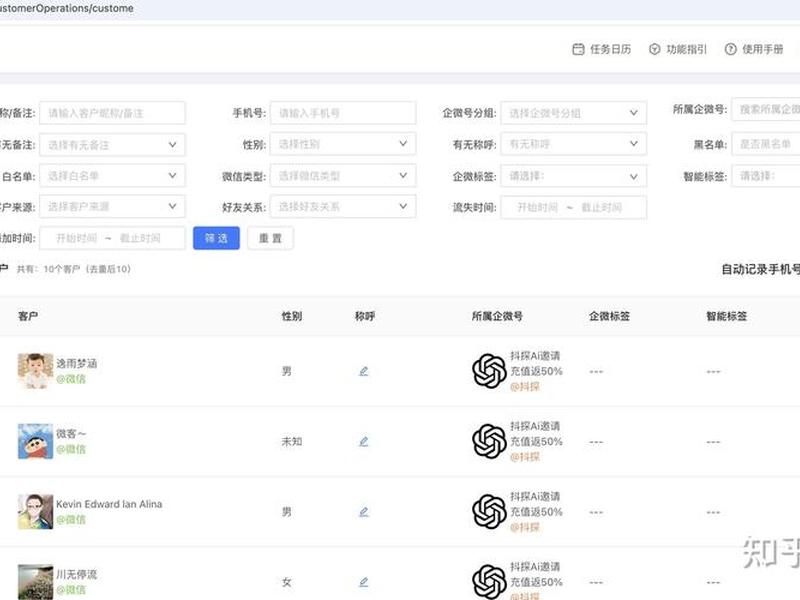Click the 称呼 column header
800x600 pixels.
[365, 316]
